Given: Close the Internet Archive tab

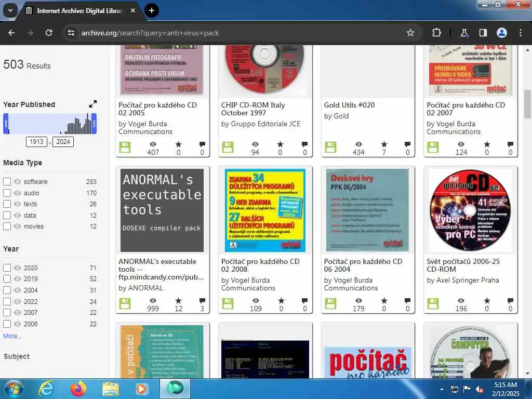Looking at the screenshot, I should [x=133, y=10].
